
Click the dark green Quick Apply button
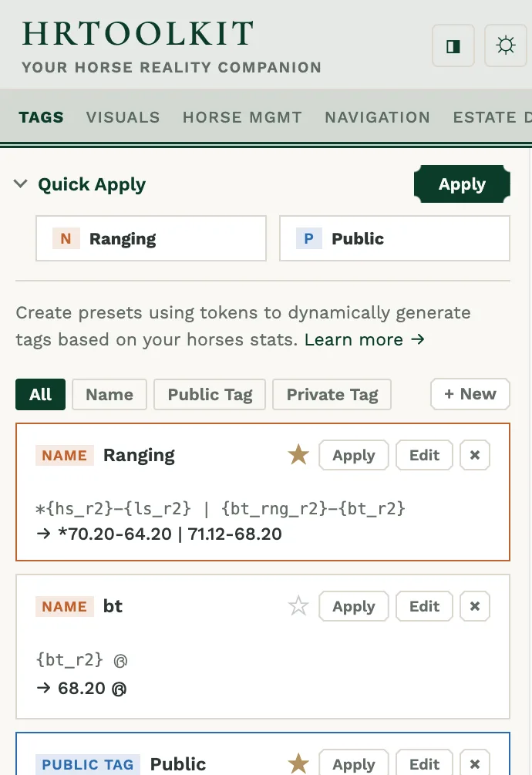tap(462, 184)
